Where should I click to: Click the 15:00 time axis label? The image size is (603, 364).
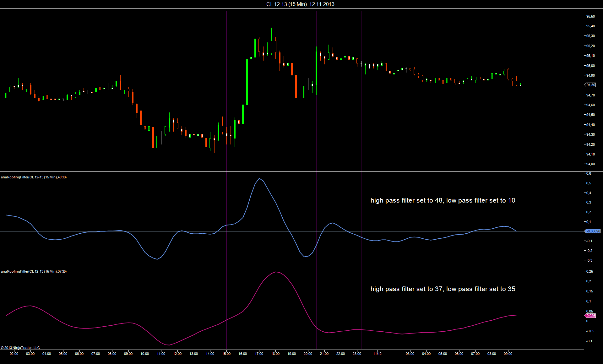pos(226,354)
